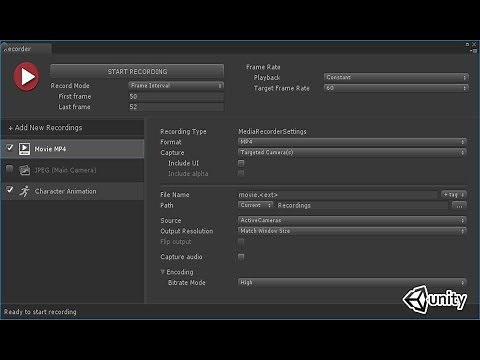Viewport: 480px width, 360px height.
Task: Click the File Name input field
Action: coord(338,195)
